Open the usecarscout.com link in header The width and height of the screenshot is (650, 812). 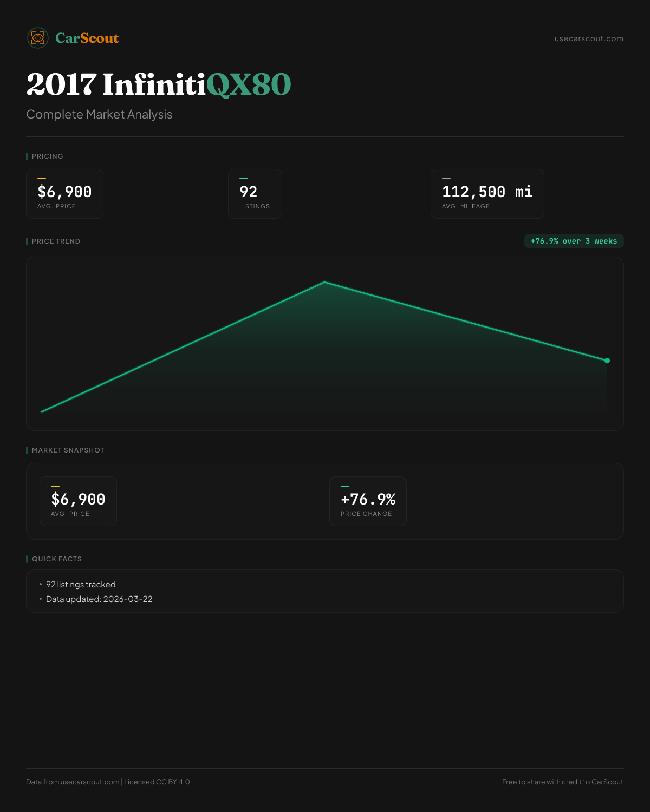(x=588, y=38)
